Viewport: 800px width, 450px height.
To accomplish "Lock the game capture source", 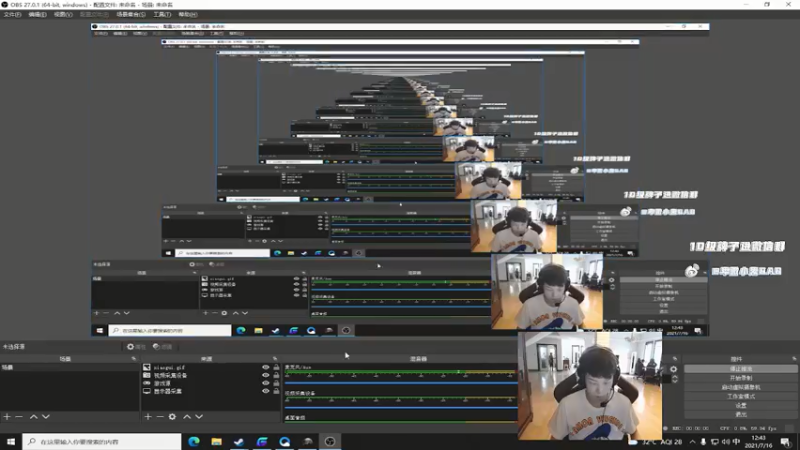I will coord(276,383).
